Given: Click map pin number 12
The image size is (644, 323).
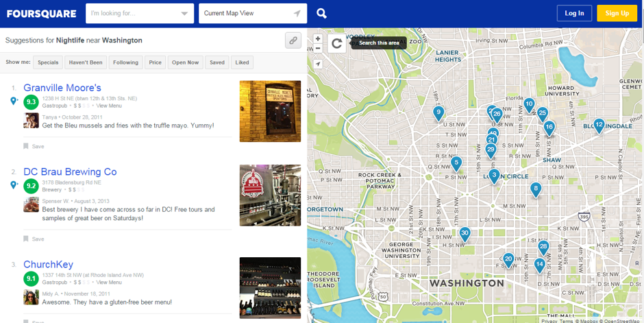Looking at the screenshot, I should click(x=599, y=125).
